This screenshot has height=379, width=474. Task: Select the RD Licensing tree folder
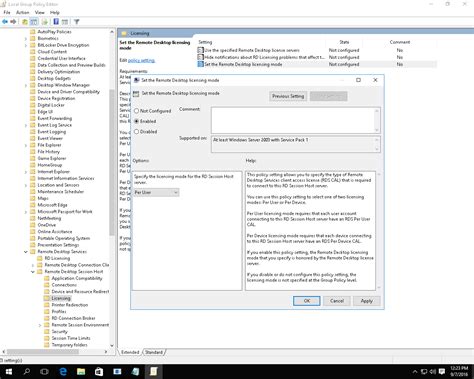(57, 258)
